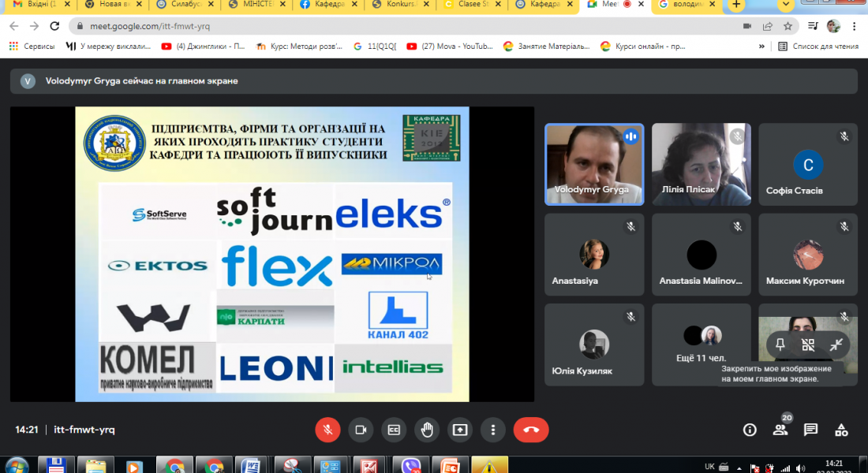Image resolution: width=868 pixels, height=473 pixels.
Task: Start presenting your screen
Action: point(460,430)
